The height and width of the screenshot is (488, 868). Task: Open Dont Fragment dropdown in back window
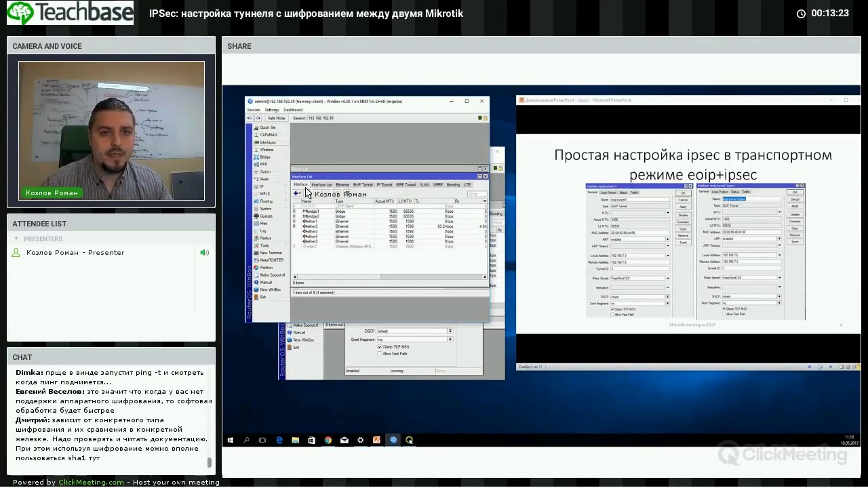point(450,340)
